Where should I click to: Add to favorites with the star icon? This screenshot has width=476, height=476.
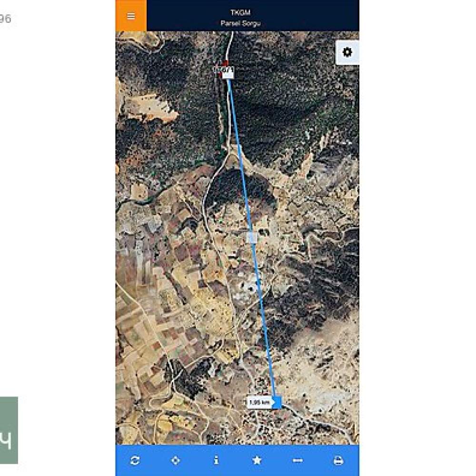point(257,460)
